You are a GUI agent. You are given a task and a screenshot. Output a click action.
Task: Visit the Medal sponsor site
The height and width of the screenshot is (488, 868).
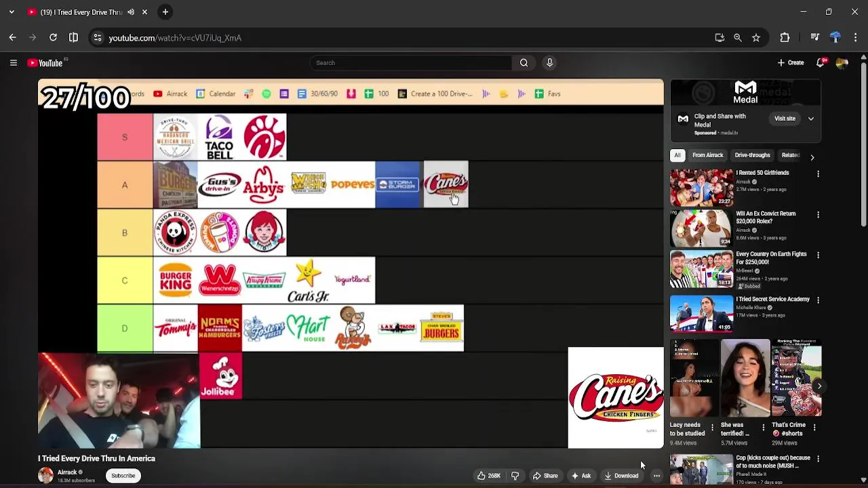[785, 119]
